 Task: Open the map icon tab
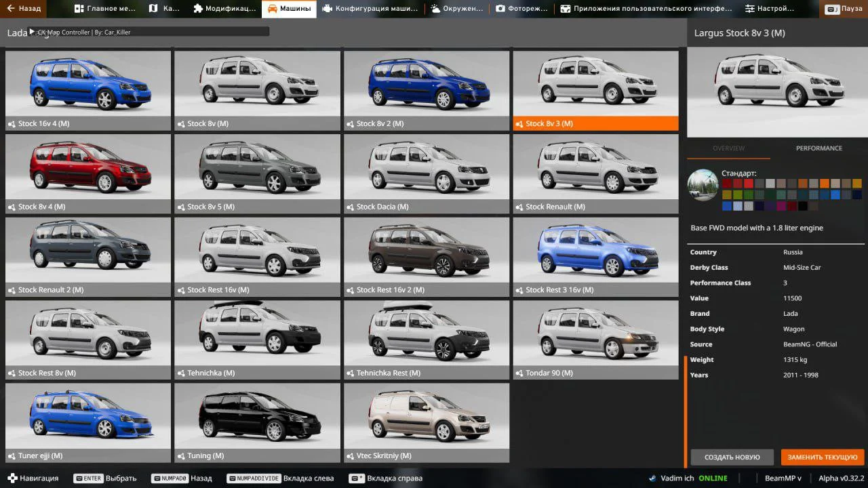(163, 9)
